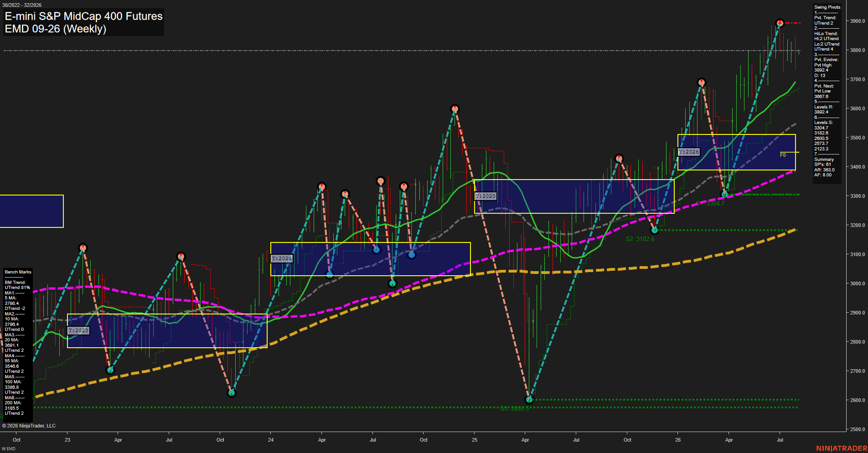Select the August 2024 swing low pivot near 3000
Image resolution: width=868 pixels, height=453 pixels.
[x=393, y=283]
